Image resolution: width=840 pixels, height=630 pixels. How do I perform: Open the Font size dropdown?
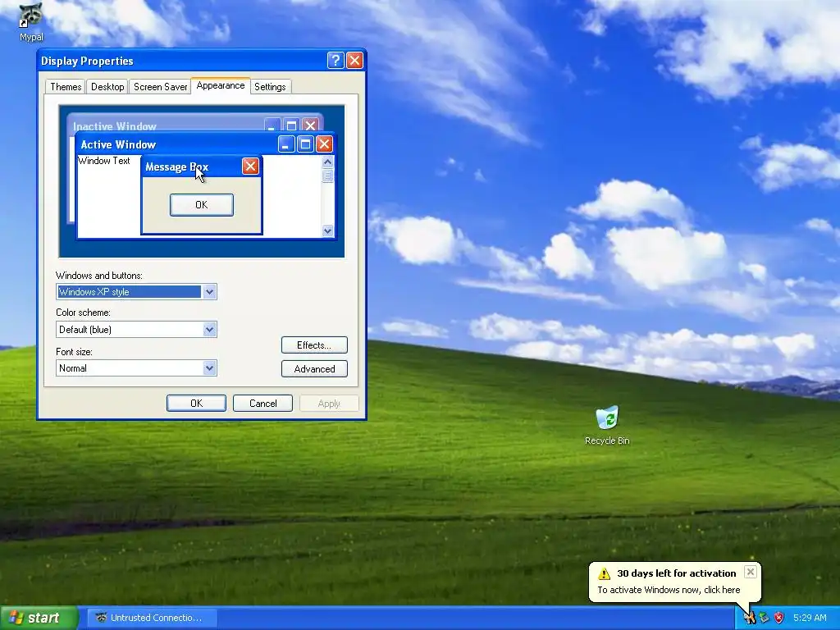pos(209,368)
